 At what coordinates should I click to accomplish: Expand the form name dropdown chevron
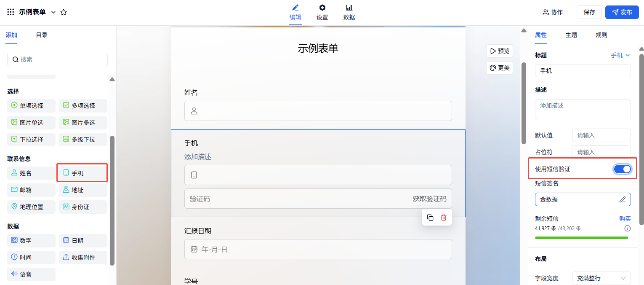point(53,12)
